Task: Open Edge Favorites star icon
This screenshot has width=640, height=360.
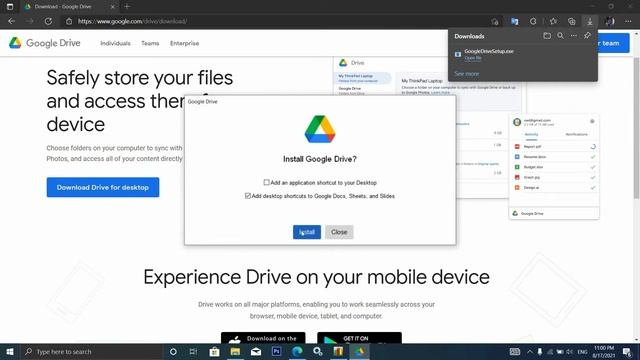Action: coord(553,21)
